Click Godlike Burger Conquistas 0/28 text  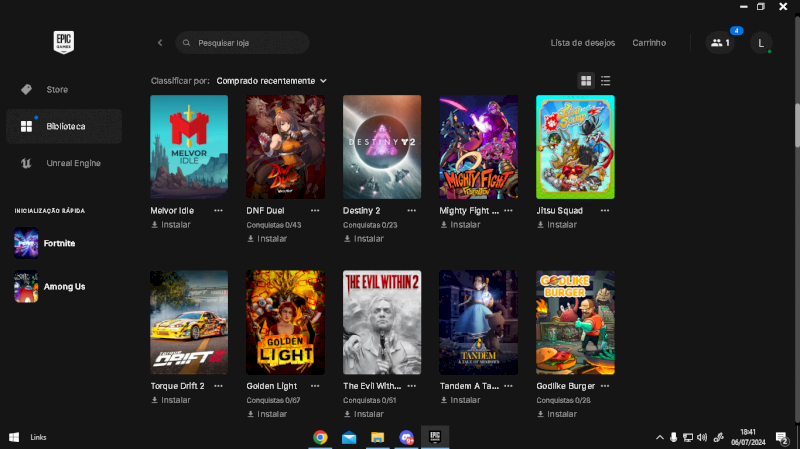coord(563,401)
